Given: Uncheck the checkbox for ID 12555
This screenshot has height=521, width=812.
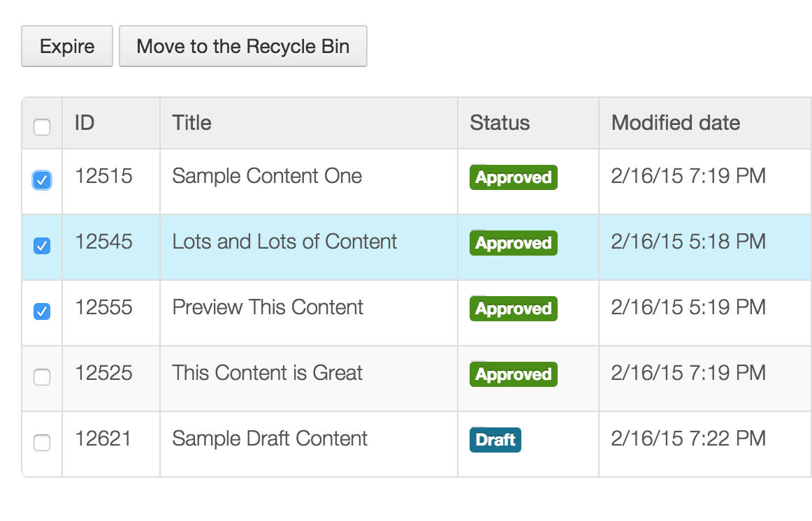Looking at the screenshot, I should (42, 311).
